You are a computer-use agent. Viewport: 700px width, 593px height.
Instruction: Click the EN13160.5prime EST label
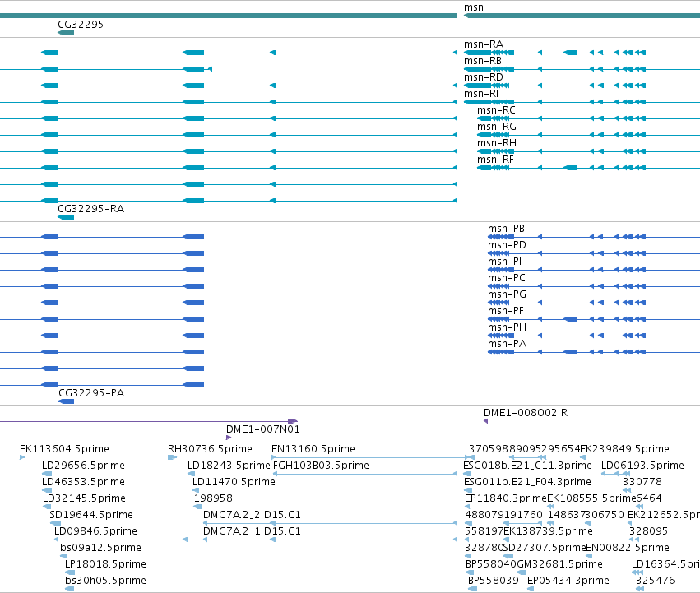tap(313, 449)
